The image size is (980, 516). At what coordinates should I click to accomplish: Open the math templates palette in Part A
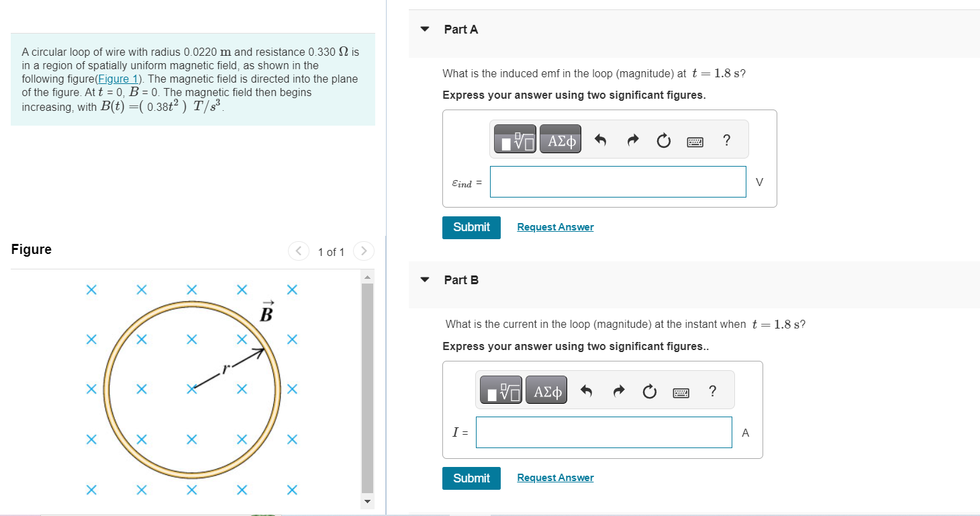[515, 139]
